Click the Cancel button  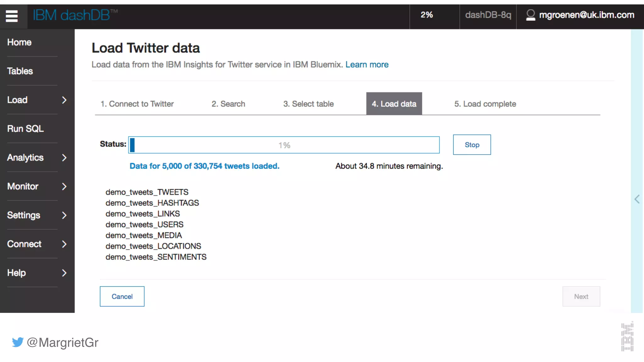coord(122,296)
